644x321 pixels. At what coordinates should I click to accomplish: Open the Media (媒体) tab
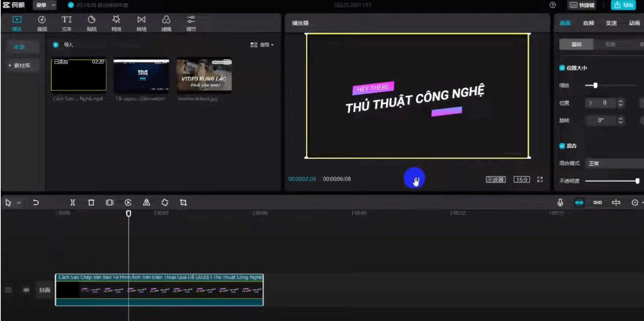(17, 24)
